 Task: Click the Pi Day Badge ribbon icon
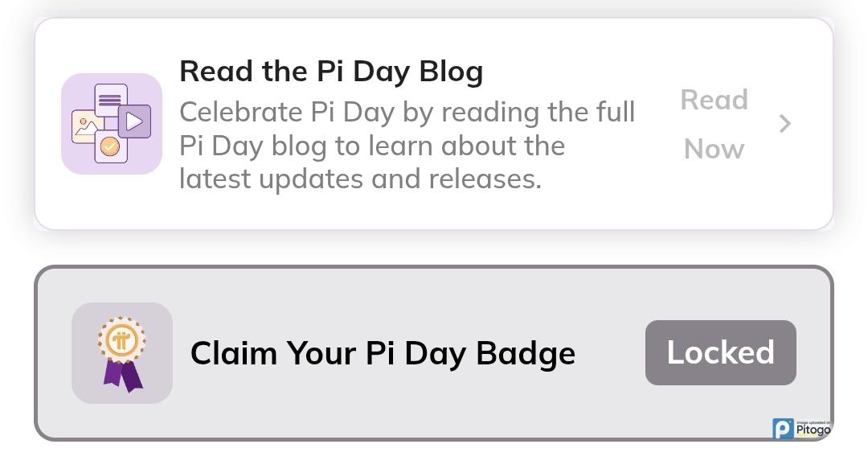click(x=122, y=353)
